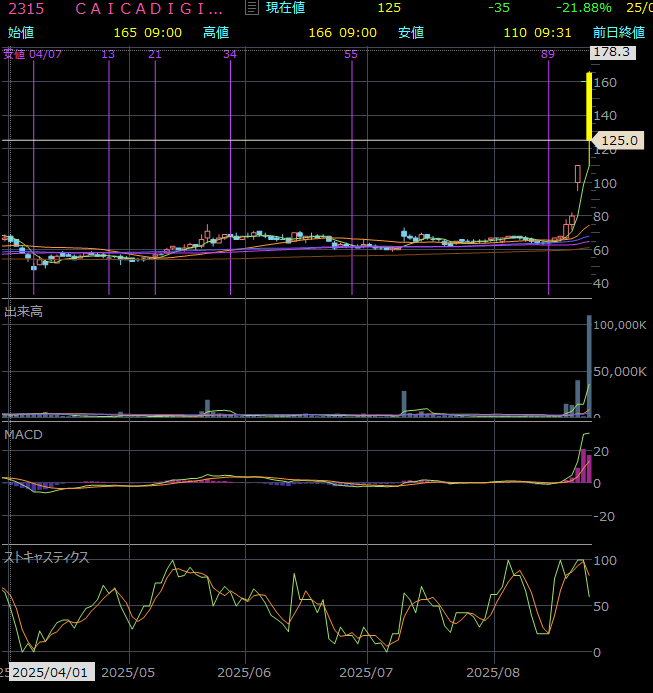Click the 出来高 volume panel label
This screenshot has width=653, height=693.
23,312
